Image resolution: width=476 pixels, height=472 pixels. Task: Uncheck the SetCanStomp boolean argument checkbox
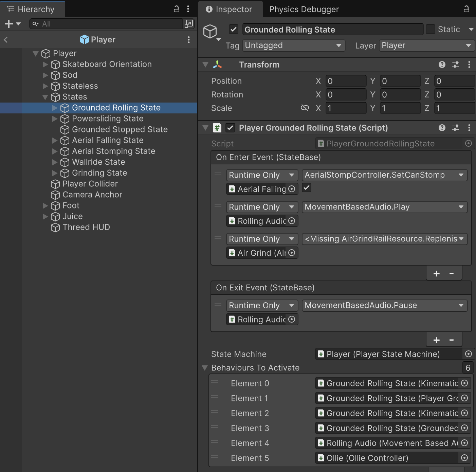pos(307,188)
